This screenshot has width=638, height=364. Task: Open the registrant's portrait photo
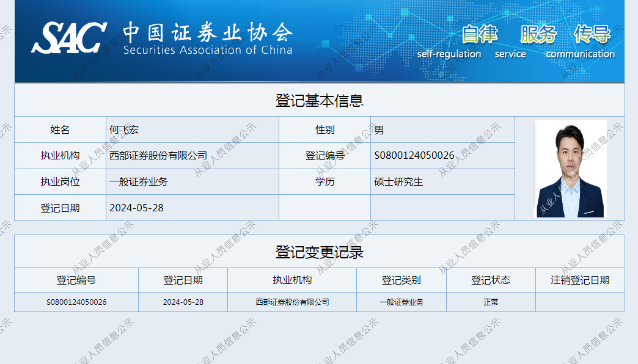coord(570,169)
